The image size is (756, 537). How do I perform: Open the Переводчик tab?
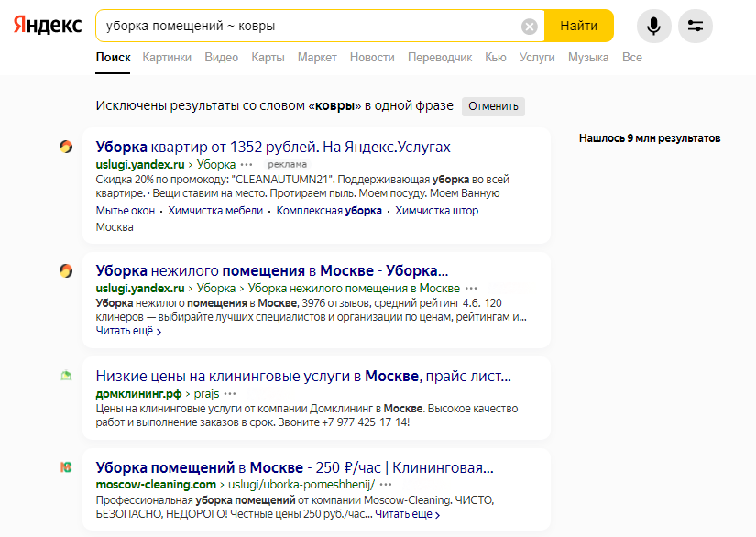tap(440, 58)
